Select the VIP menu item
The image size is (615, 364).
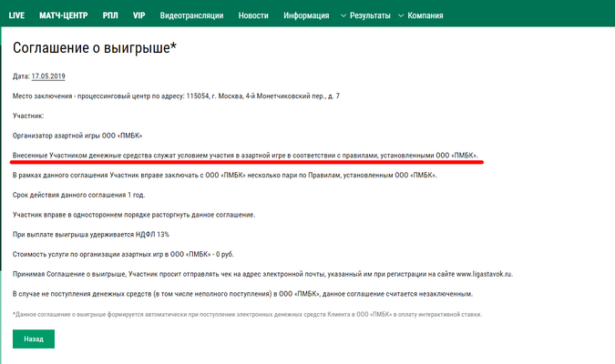click(138, 16)
